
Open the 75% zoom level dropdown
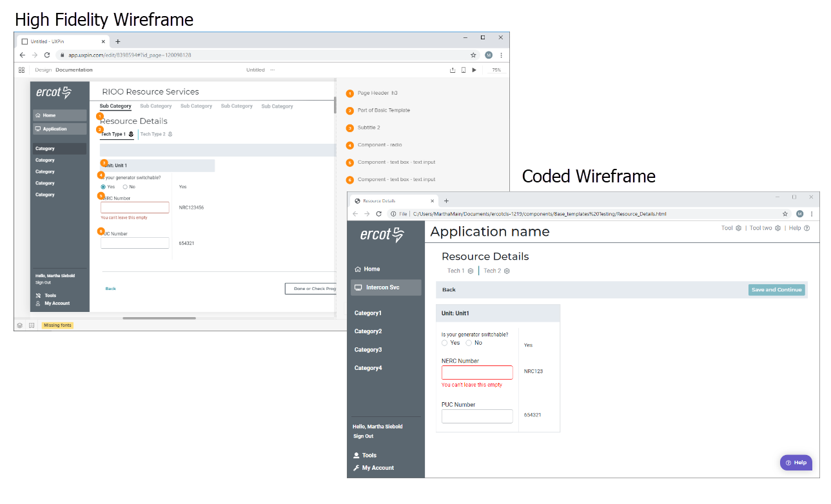[x=496, y=70]
